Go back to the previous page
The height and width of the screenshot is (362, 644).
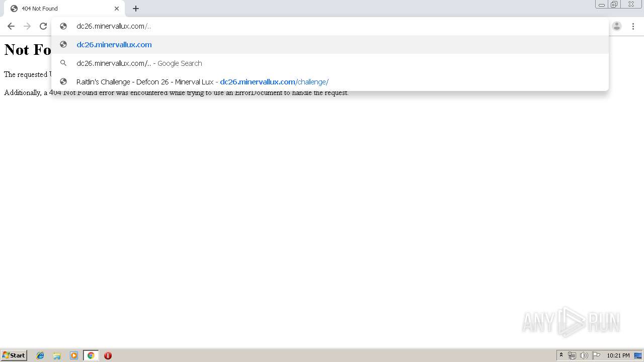pos(11,26)
